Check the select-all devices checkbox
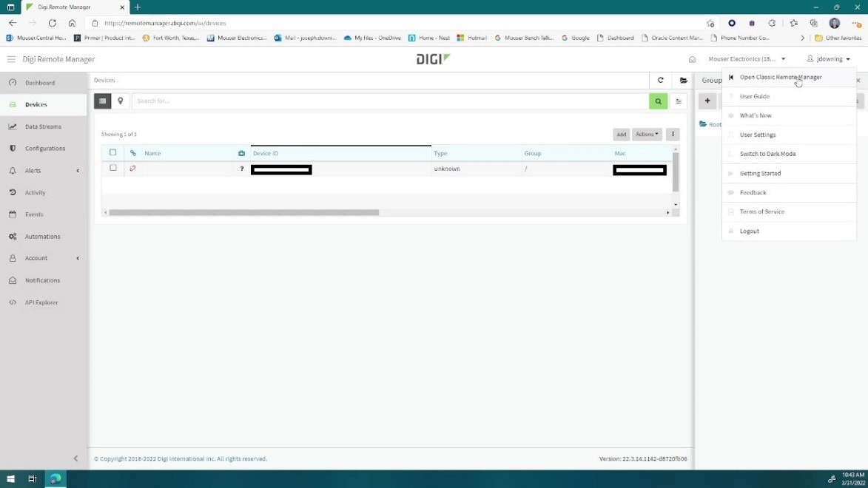The height and width of the screenshot is (488, 868). [x=113, y=153]
